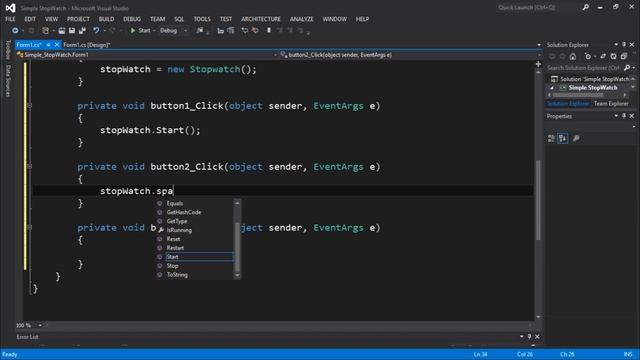Click the New Project toolbar icon
This screenshot has width=640, height=360.
tap(45, 30)
